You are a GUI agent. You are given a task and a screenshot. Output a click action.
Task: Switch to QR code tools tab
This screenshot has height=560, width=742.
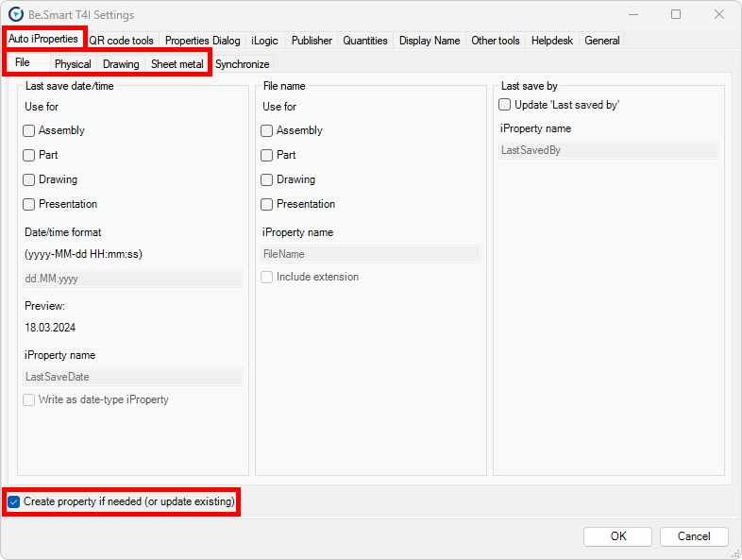coord(121,41)
